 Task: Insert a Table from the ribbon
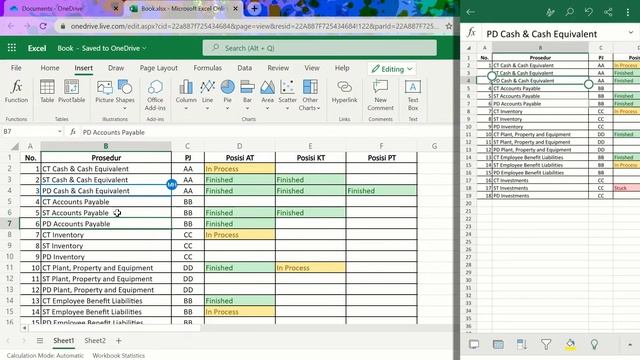pyautogui.click(x=47, y=92)
